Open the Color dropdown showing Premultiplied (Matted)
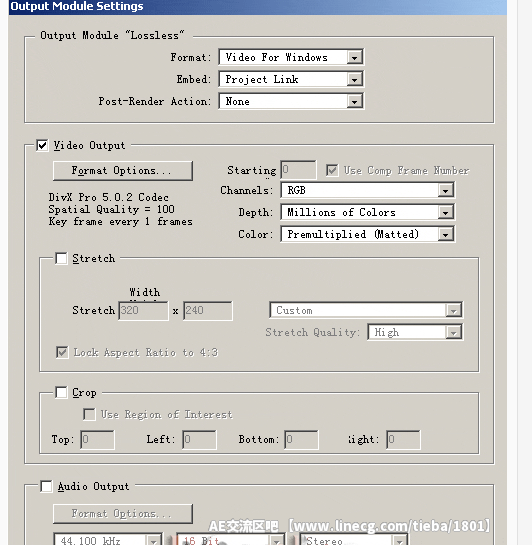532x545 pixels. point(368,234)
